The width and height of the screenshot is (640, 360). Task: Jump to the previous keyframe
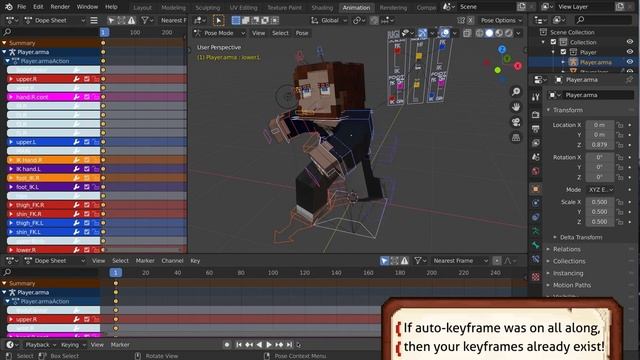click(249, 345)
